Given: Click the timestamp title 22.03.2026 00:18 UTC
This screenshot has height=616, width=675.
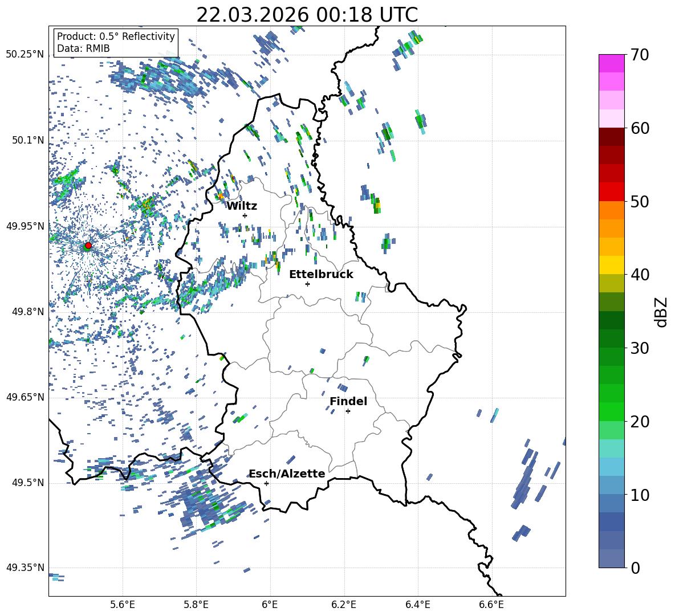Looking at the screenshot, I should (307, 15).
